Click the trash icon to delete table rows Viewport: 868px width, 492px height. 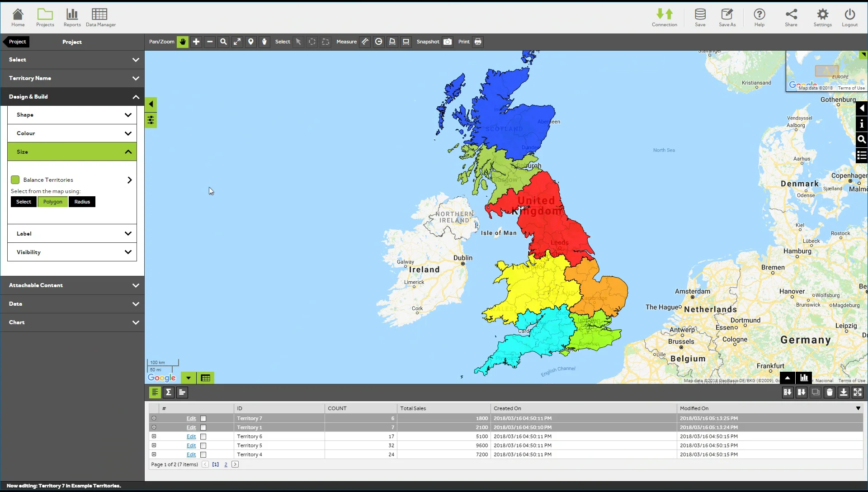click(x=830, y=393)
